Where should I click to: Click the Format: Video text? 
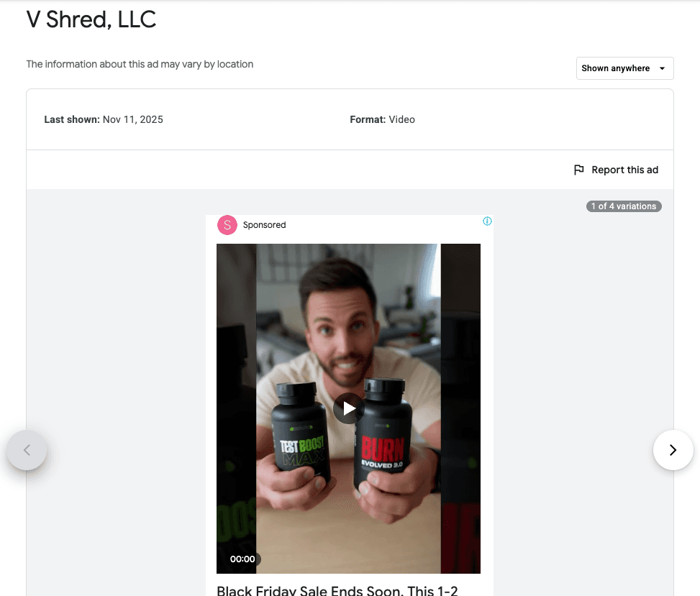click(382, 119)
